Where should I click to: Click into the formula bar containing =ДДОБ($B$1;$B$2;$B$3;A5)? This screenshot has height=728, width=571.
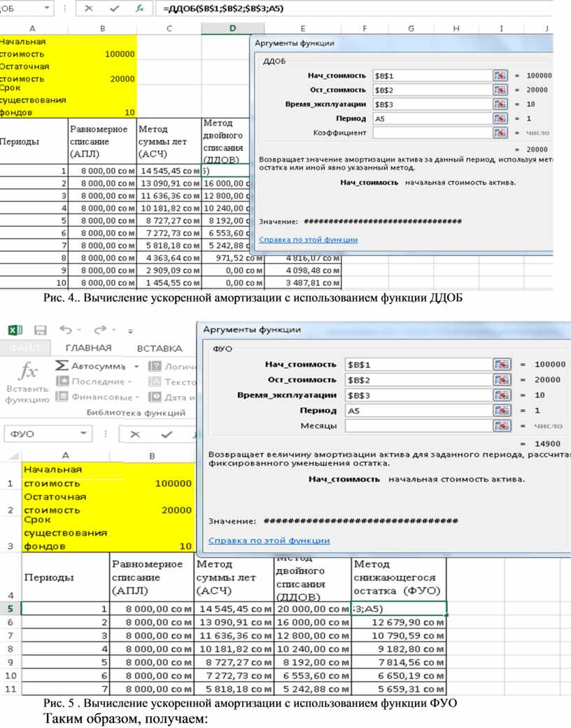click(353, 8)
